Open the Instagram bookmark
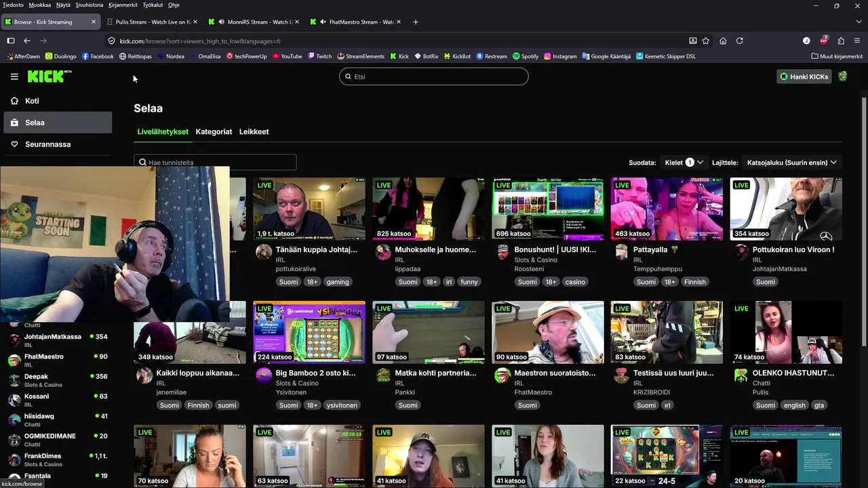 coord(560,56)
